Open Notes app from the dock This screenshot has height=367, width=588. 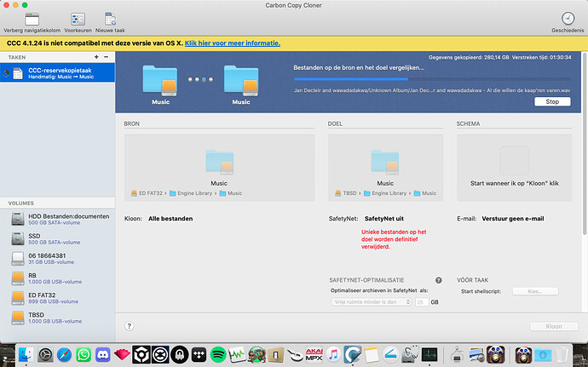372,354
